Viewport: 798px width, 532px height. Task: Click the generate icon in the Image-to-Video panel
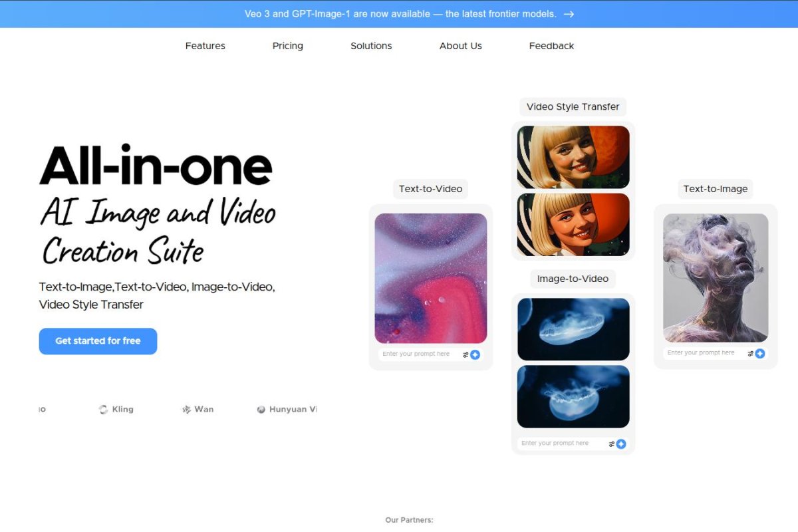621,444
